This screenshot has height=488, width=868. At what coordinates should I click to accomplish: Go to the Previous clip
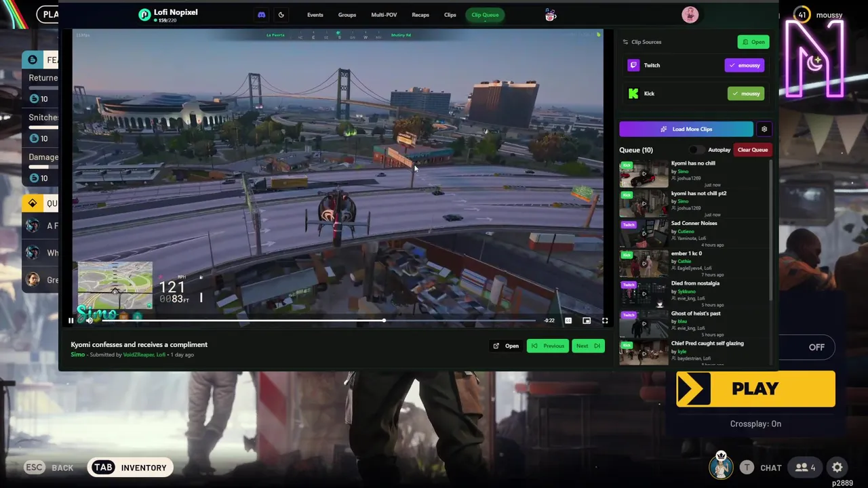tap(548, 346)
